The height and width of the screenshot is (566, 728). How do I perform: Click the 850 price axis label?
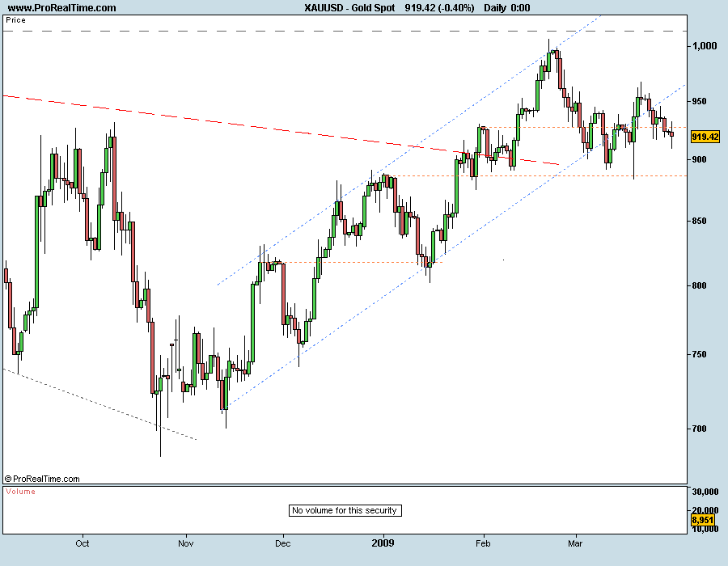click(x=699, y=222)
